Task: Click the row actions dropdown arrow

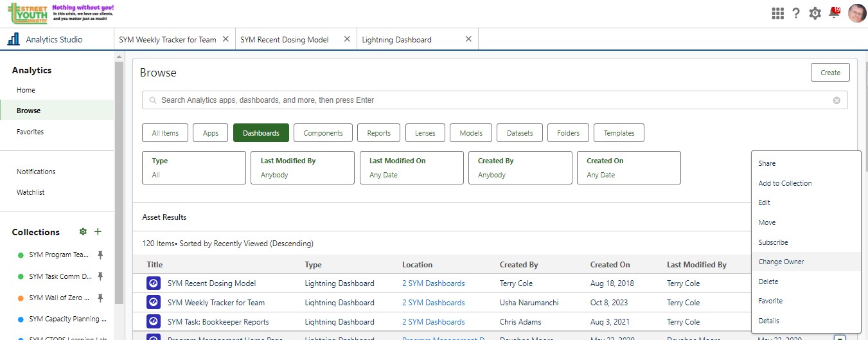Action: click(x=840, y=337)
